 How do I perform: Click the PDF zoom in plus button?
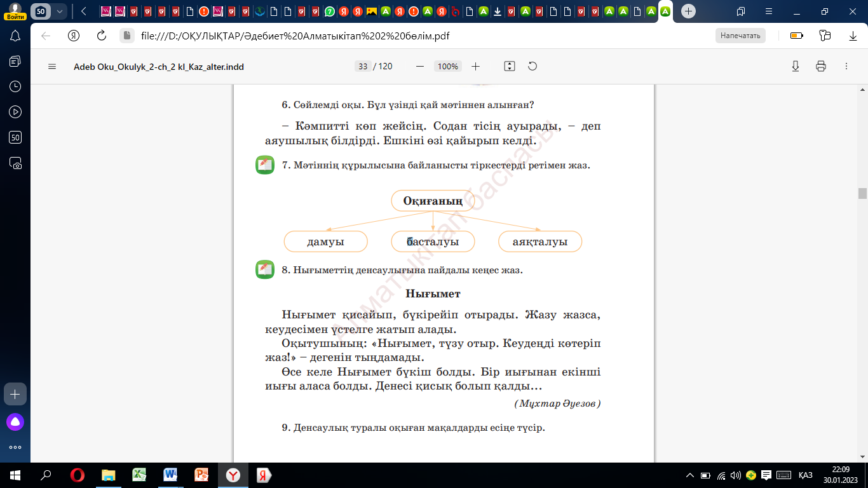pyautogui.click(x=475, y=66)
